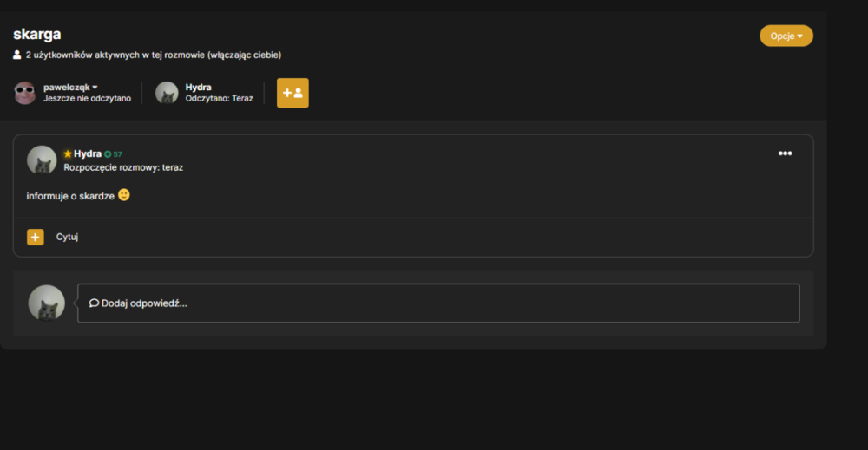The width and height of the screenshot is (868, 450).
Task: Click the 'Rozpoczęcie rozmowy: teraz' timestamp
Action: 123,167
